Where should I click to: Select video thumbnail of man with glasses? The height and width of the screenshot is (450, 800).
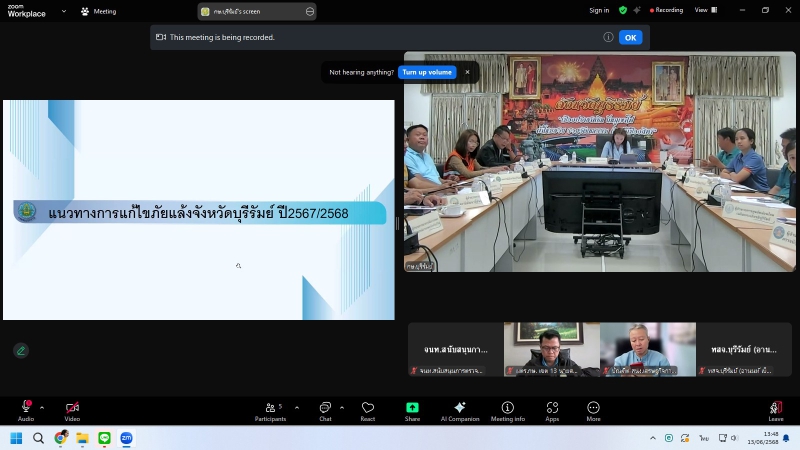552,349
